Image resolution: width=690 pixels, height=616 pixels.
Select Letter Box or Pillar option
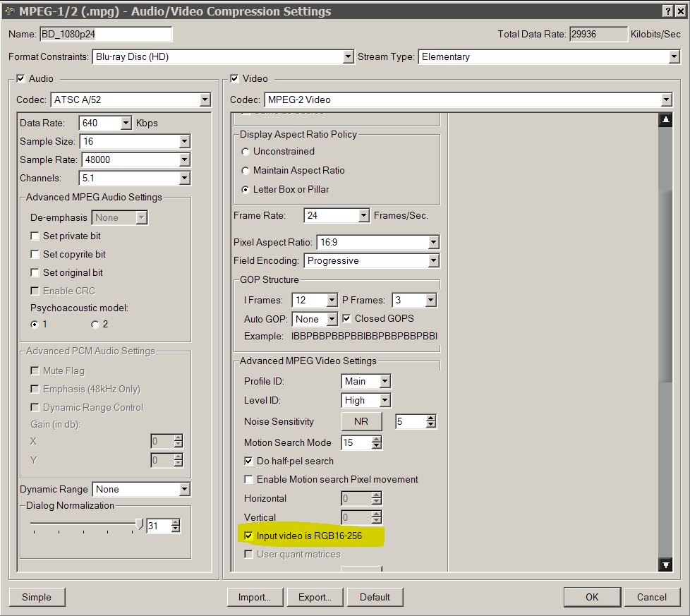click(246, 190)
